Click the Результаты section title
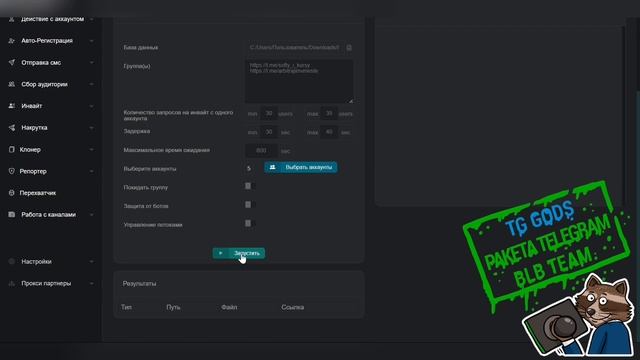Image resolution: width=640 pixels, height=360 pixels. point(139,283)
